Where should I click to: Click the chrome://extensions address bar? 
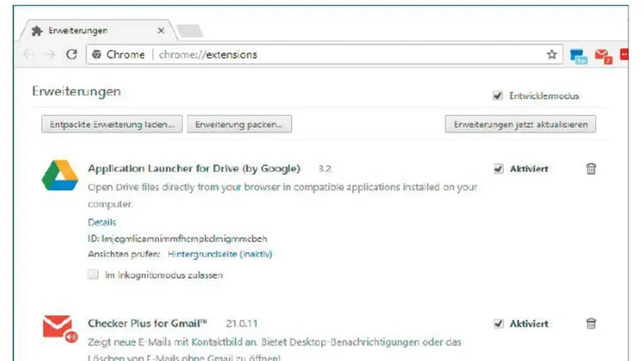pyautogui.click(x=324, y=55)
